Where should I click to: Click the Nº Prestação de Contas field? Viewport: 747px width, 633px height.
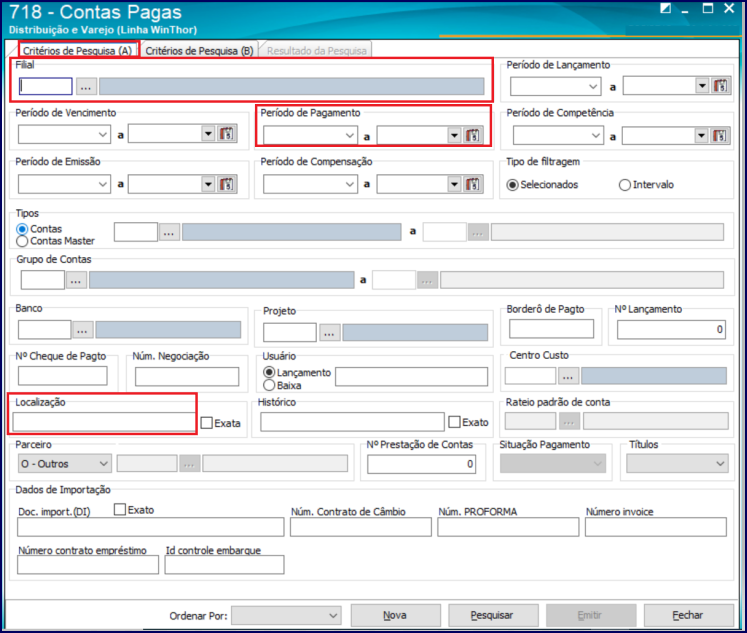421,464
